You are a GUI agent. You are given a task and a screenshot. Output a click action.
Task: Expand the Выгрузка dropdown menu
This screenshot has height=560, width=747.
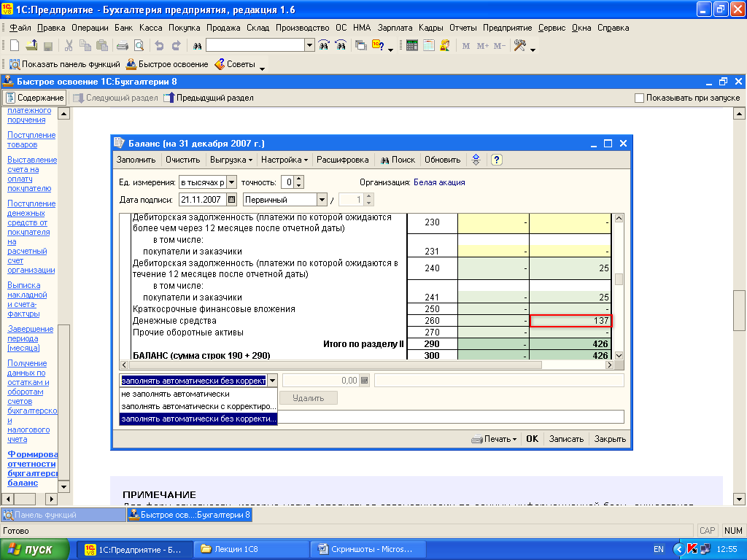pyautogui.click(x=231, y=160)
